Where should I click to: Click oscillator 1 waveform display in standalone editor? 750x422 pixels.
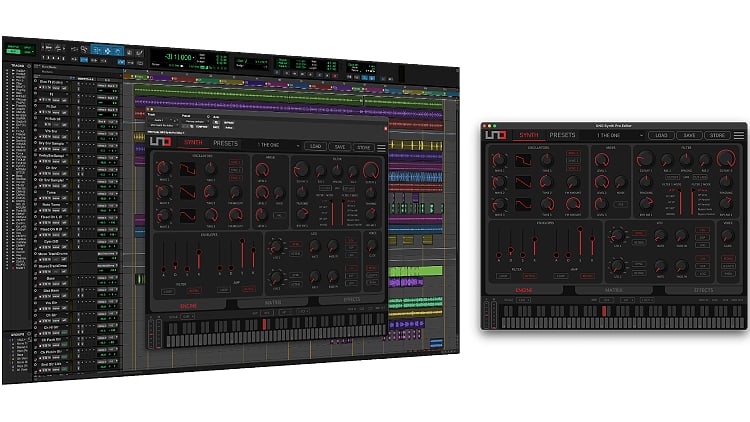point(523,160)
